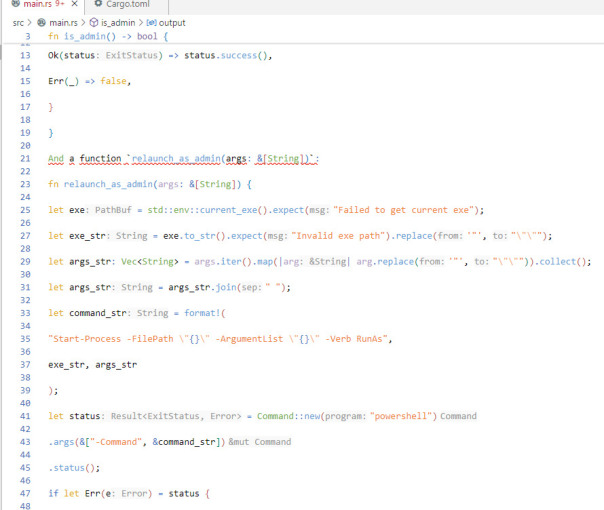Expand the chevron after src breadcrumb
Screen dimensions: 604x510
coord(29,23)
